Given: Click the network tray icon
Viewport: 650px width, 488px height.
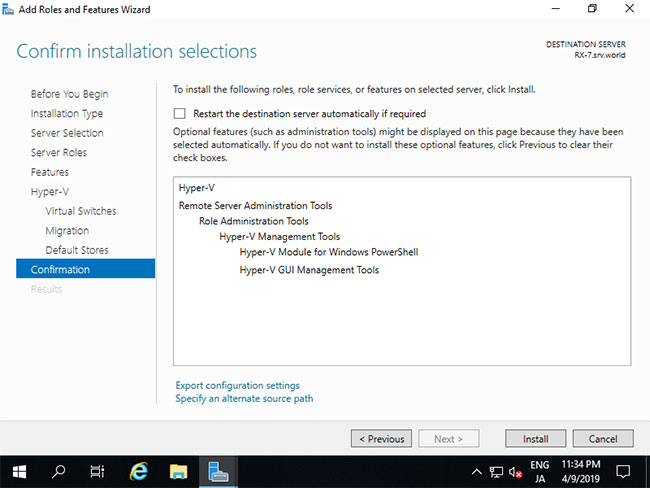Looking at the screenshot, I should [x=496, y=471].
